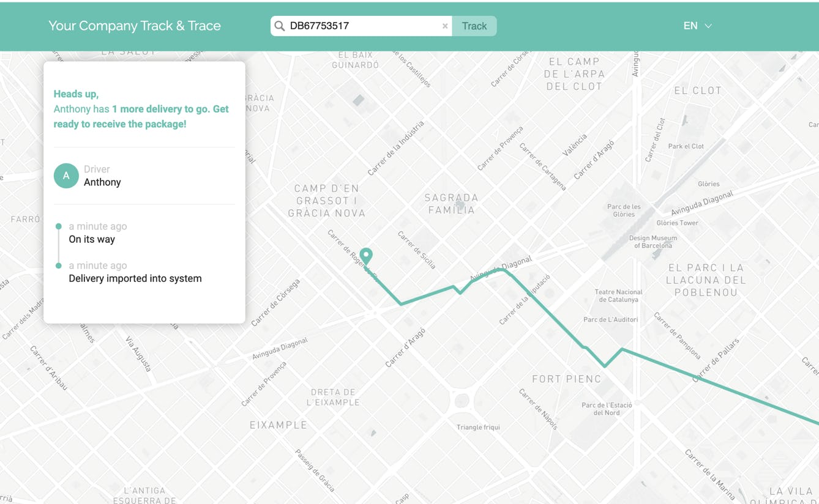Click the language chevron arrow

[x=708, y=26]
